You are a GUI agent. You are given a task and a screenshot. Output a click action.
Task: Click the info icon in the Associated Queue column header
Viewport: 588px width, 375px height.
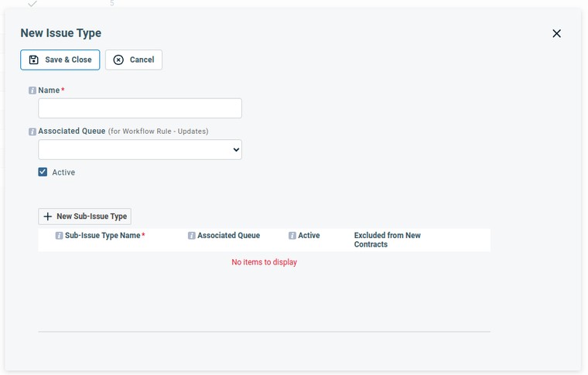[192, 236]
